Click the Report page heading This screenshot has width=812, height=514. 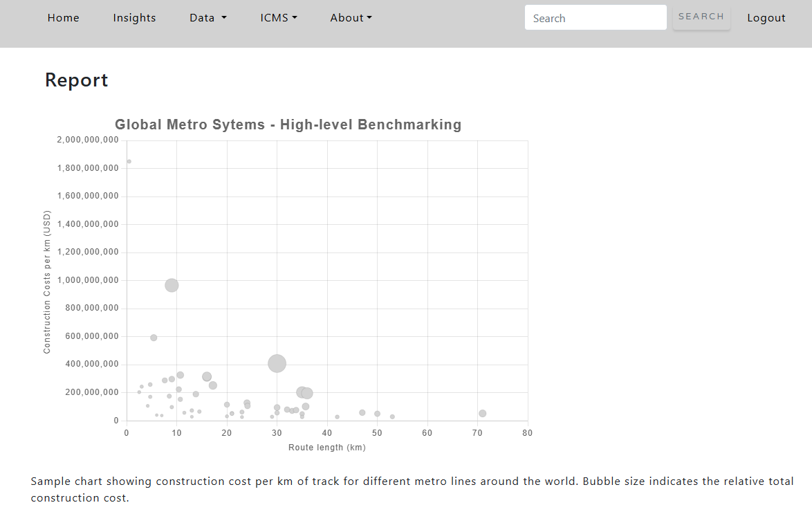coord(77,80)
